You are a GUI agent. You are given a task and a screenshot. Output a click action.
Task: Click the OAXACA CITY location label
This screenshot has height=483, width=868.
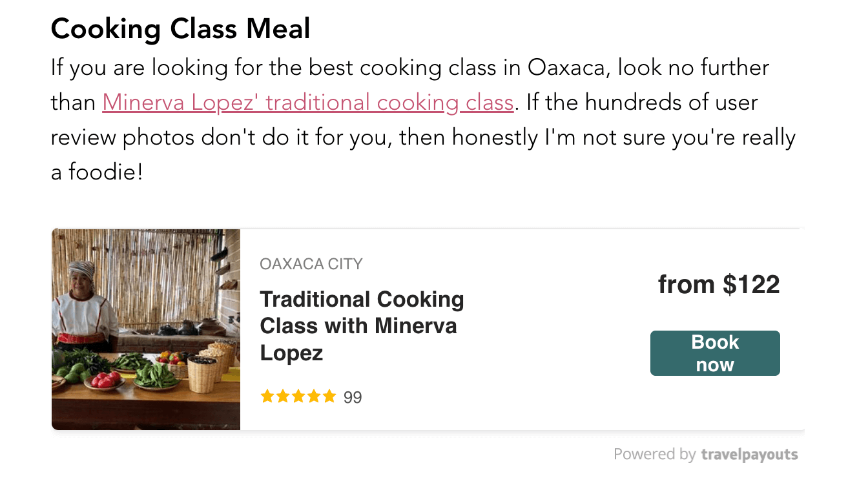pyautogui.click(x=311, y=264)
